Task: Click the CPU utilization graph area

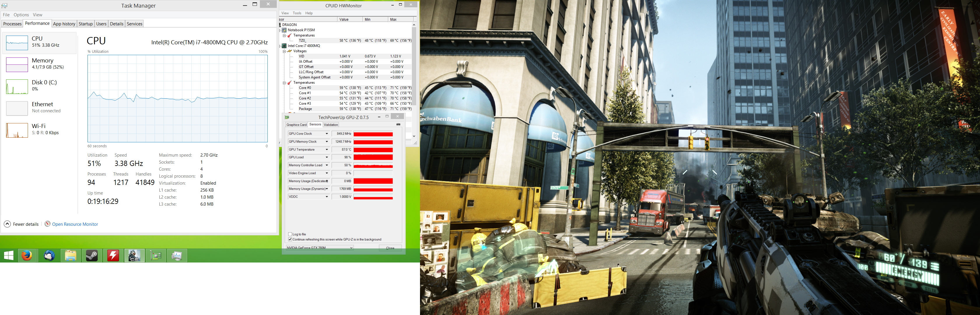Action: click(178, 99)
